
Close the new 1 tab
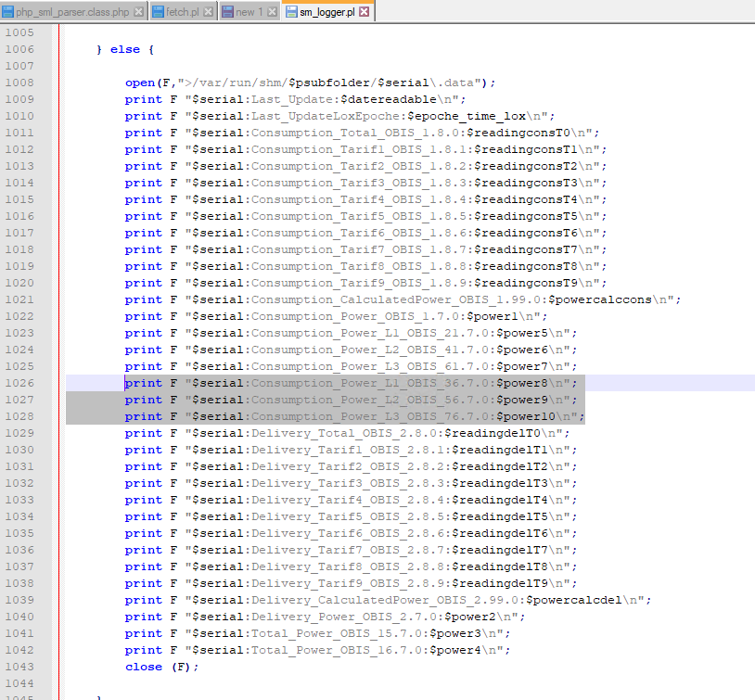(272, 12)
